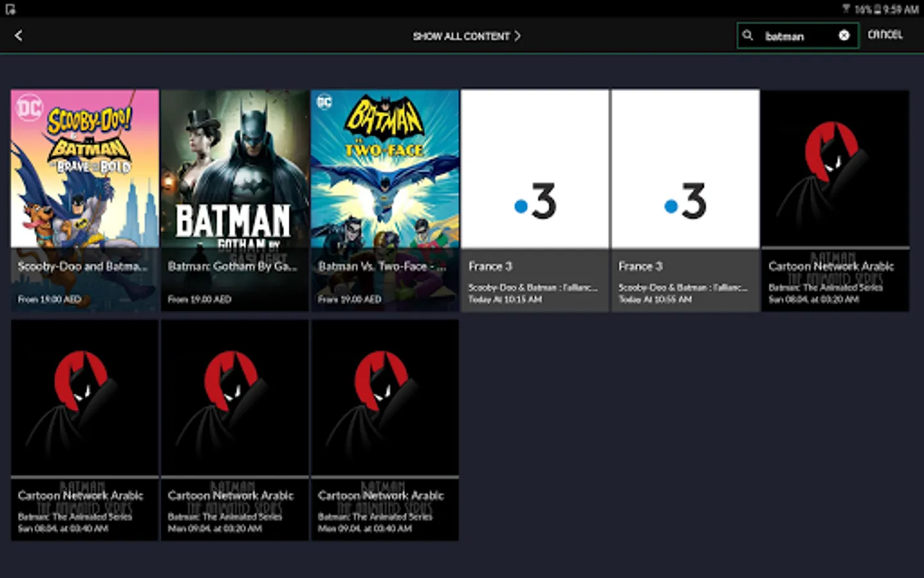
Task: Open the notification icon in status bar
Action: pyautogui.click(x=10, y=9)
